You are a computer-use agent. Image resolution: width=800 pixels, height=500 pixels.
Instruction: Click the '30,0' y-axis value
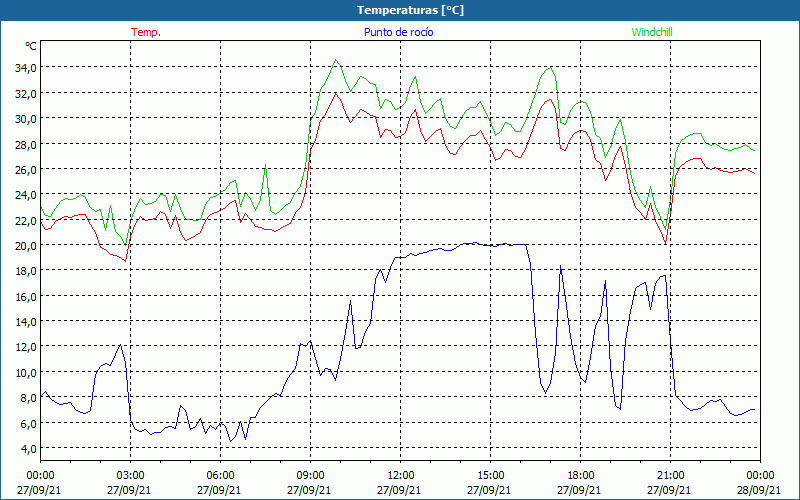tap(26, 119)
